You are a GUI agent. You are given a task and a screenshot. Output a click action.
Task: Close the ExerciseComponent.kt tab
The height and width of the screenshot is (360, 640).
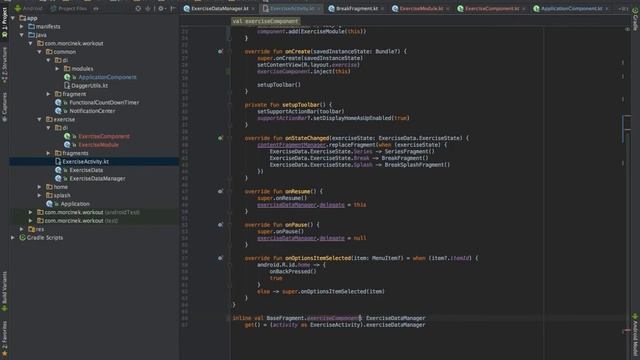tap(524, 9)
